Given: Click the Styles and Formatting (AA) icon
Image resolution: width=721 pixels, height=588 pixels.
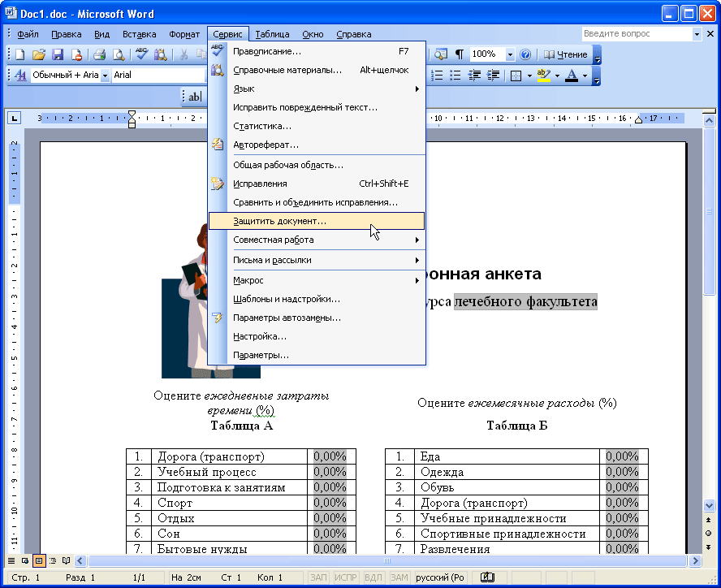Looking at the screenshot, I should pyautogui.click(x=20, y=75).
